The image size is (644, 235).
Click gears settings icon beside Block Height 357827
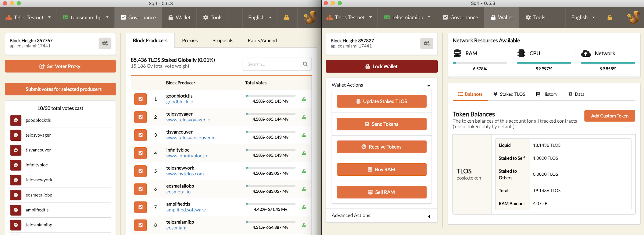[426, 43]
